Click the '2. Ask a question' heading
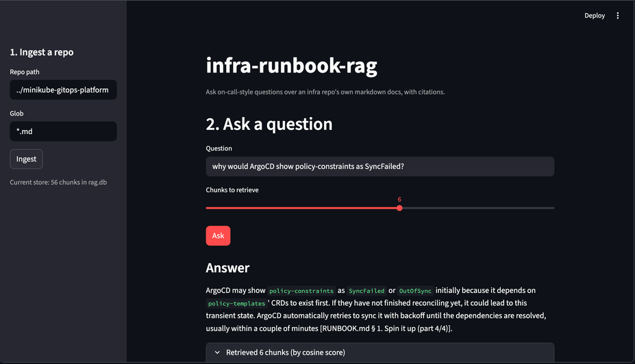 pyautogui.click(x=269, y=124)
